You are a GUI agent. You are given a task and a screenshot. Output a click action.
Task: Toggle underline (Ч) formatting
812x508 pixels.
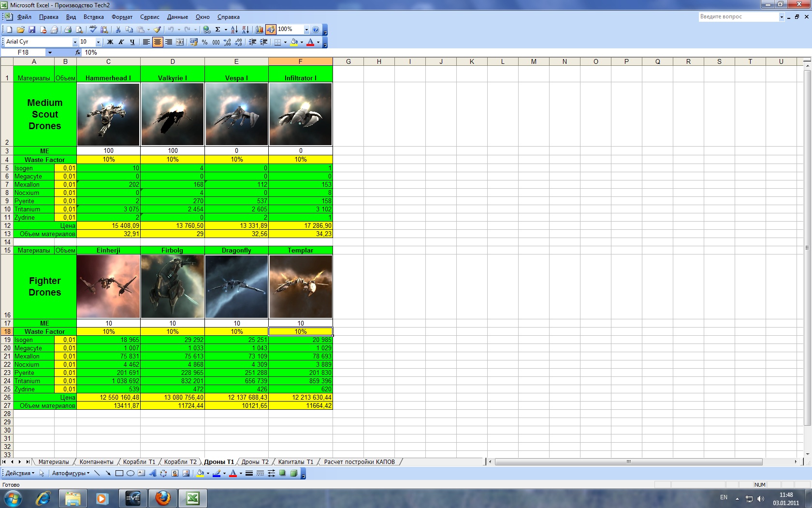pyautogui.click(x=132, y=42)
